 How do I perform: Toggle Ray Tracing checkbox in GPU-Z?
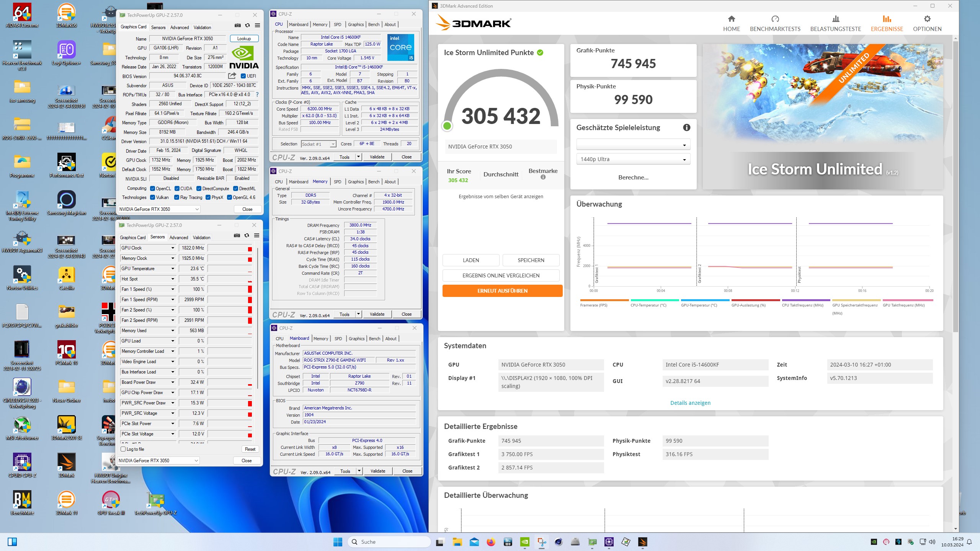click(x=176, y=197)
